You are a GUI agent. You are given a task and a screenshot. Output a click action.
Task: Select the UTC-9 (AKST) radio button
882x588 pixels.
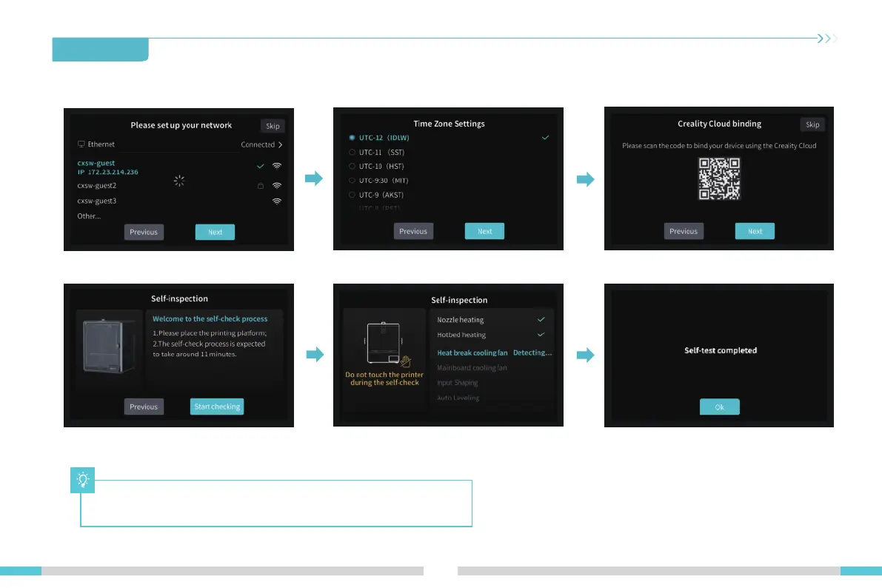352,195
